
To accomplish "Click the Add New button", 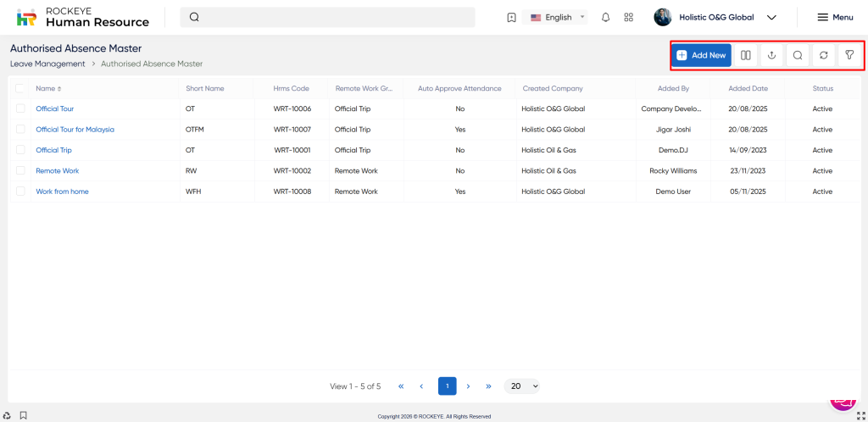I will [701, 55].
